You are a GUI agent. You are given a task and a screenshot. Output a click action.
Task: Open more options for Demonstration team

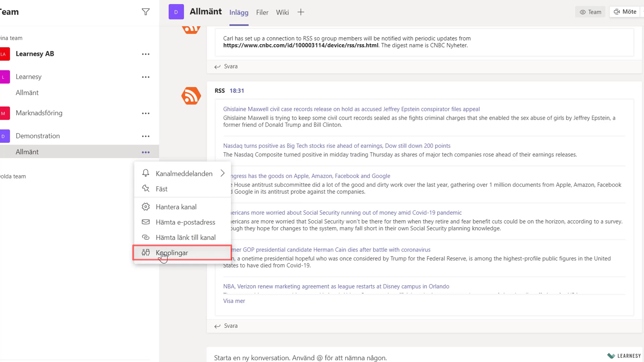(146, 136)
